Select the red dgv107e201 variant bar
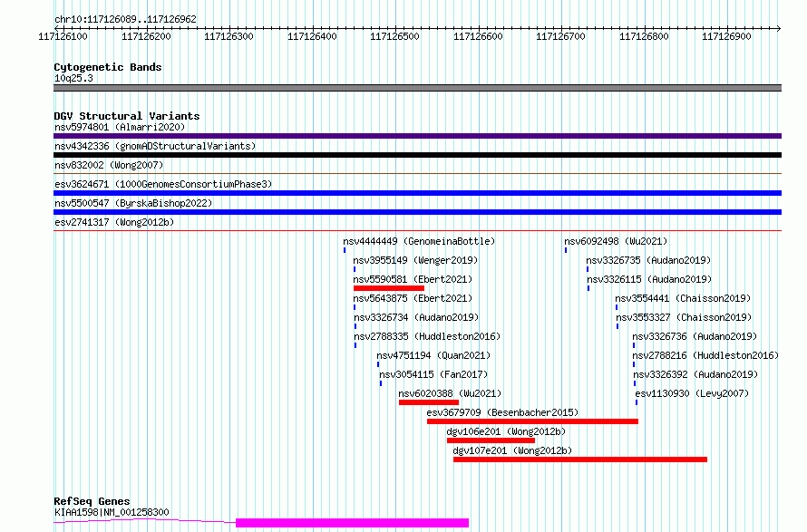 (x=580, y=459)
